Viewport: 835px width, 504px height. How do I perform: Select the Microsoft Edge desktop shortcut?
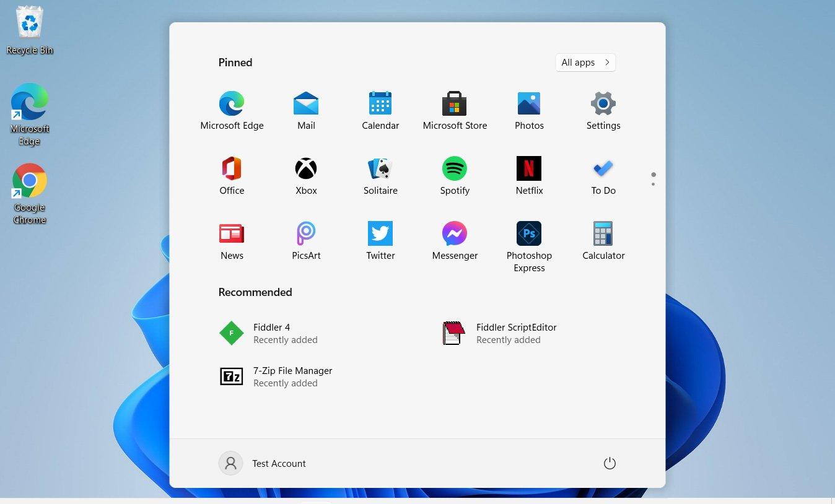point(30,115)
